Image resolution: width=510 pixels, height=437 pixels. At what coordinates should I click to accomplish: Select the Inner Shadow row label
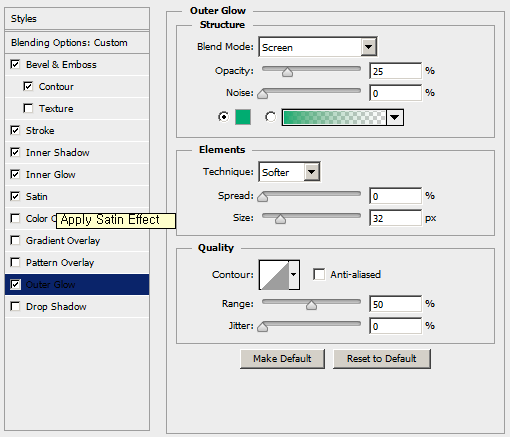coord(58,152)
